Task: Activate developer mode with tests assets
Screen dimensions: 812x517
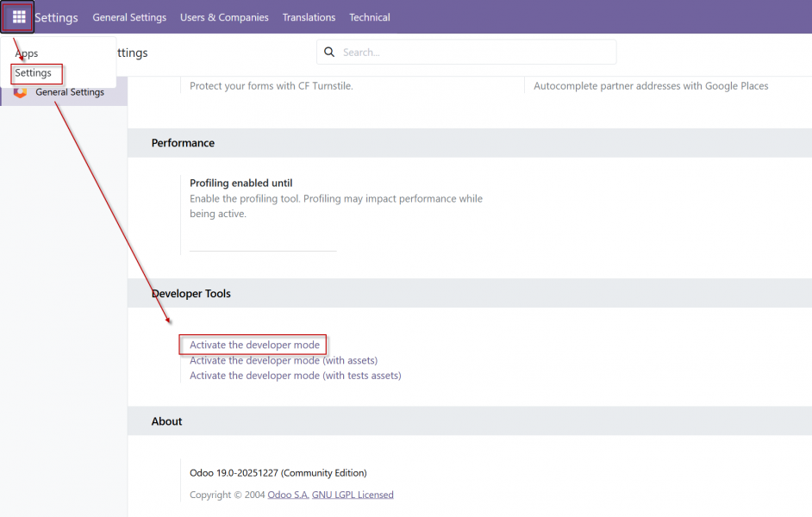Action: 295,376
